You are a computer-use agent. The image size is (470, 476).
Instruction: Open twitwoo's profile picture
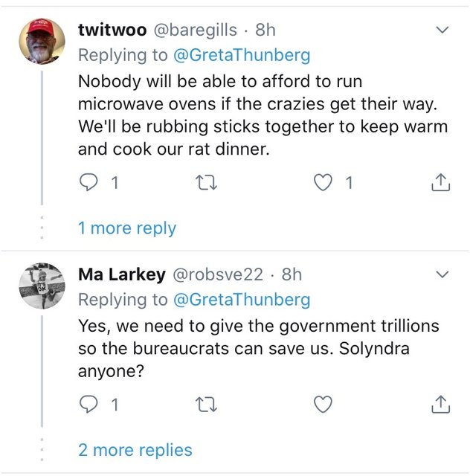pos(41,41)
